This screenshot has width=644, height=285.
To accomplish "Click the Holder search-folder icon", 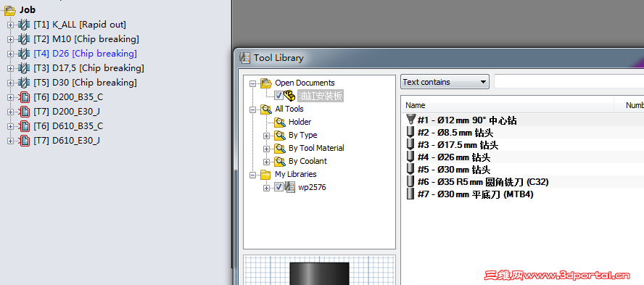I will tap(280, 122).
